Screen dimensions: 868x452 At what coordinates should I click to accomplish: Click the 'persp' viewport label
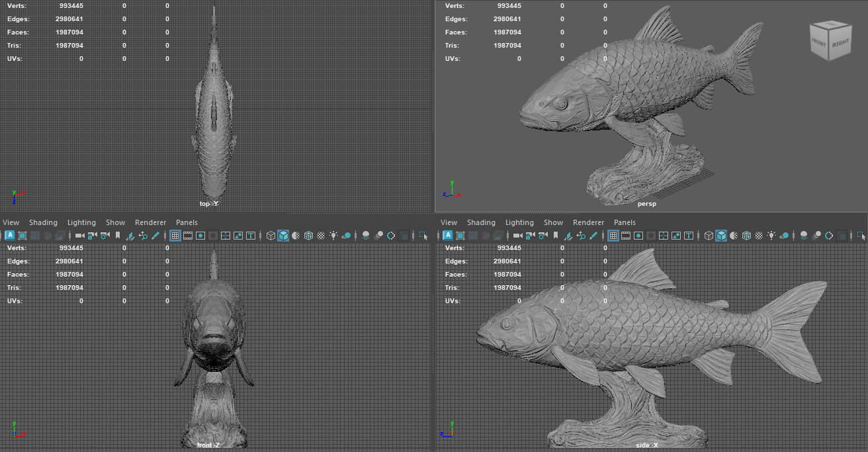(x=647, y=204)
